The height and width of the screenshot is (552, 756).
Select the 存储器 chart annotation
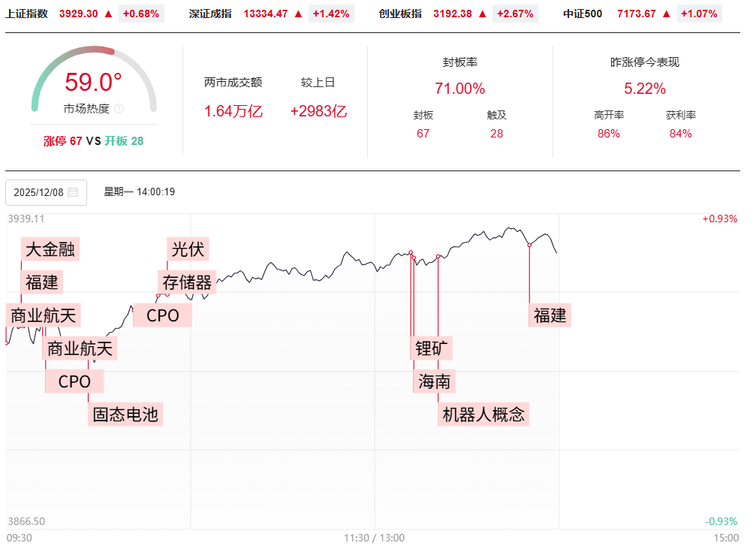[188, 282]
